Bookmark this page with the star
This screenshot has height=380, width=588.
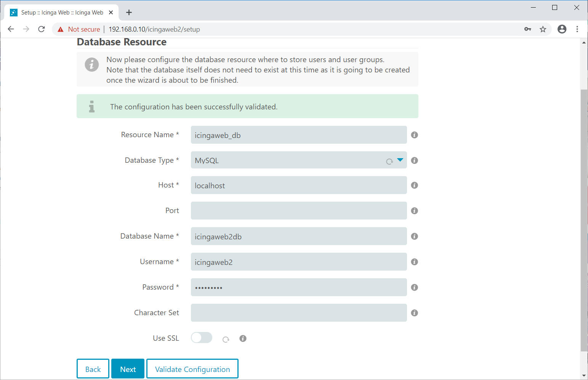[x=543, y=29]
